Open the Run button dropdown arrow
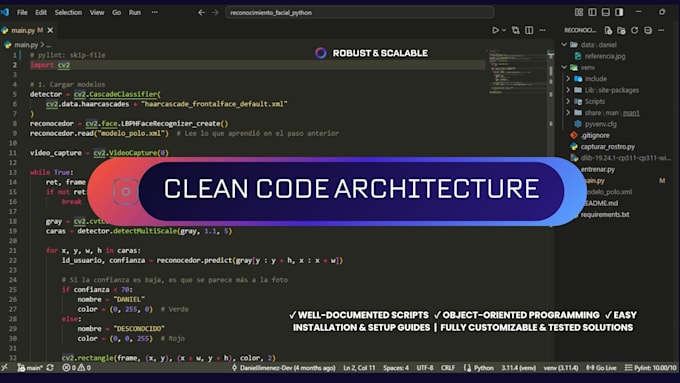Viewport: 680px width, 383px height. pos(504,30)
